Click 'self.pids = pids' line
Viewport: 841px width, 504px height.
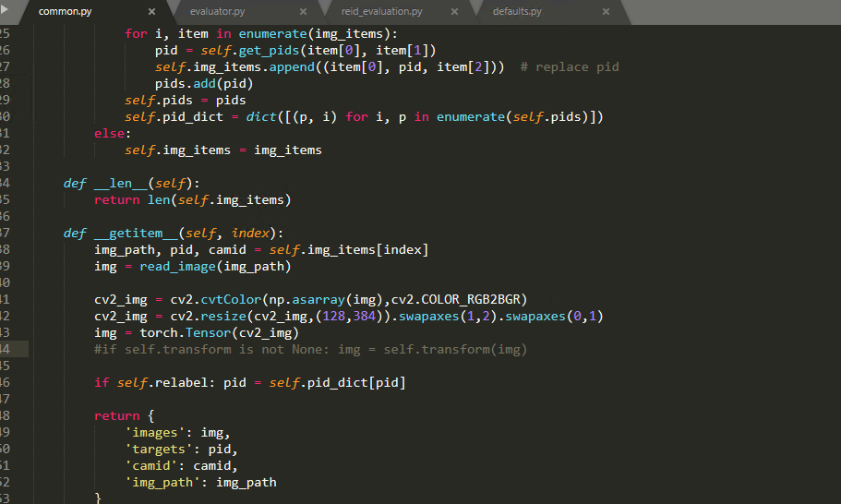click(185, 101)
